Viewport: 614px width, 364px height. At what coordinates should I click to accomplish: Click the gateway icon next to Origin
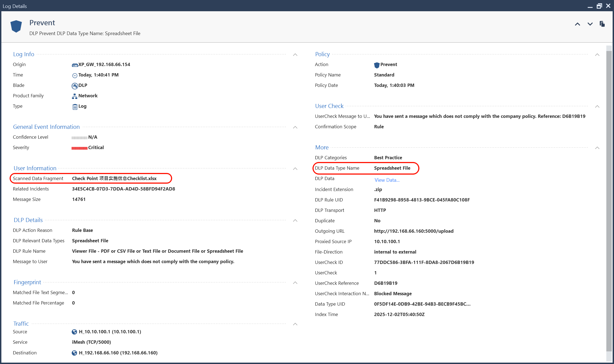click(75, 65)
